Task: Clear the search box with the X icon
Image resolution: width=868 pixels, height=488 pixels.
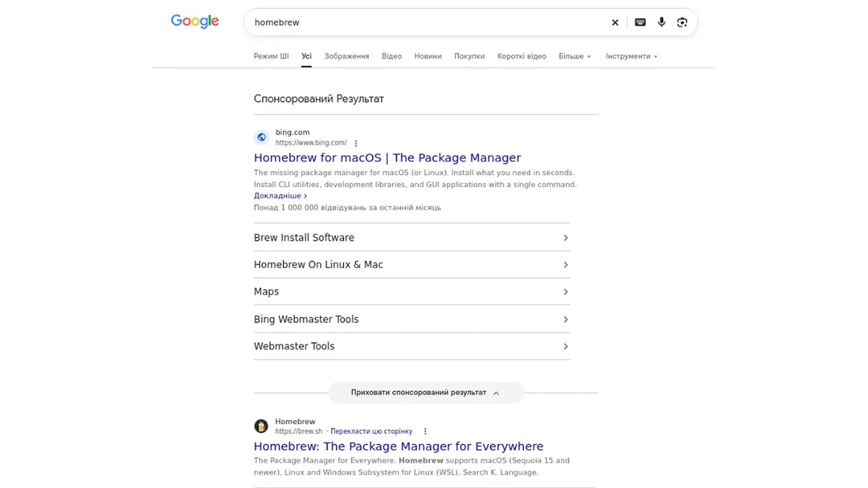Action: [615, 23]
